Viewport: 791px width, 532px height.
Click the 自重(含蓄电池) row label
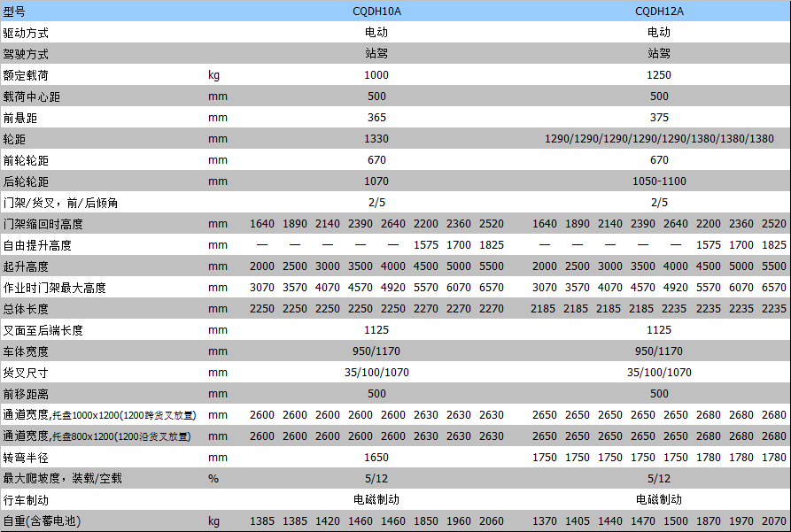pyautogui.click(x=40, y=521)
